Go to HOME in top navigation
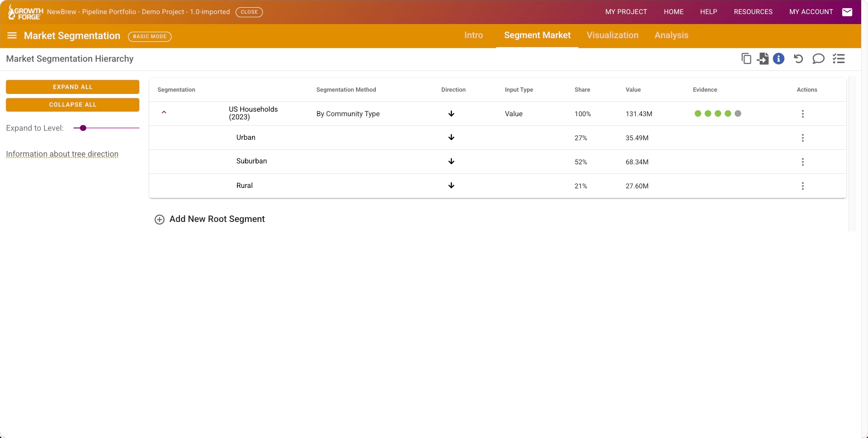 [x=674, y=12]
